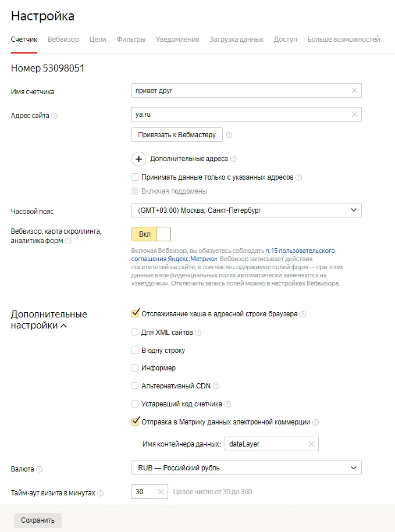Collapse the Дополнительные настройки section
The height and width of the screenshot is (532, 395).
point(49,320)
